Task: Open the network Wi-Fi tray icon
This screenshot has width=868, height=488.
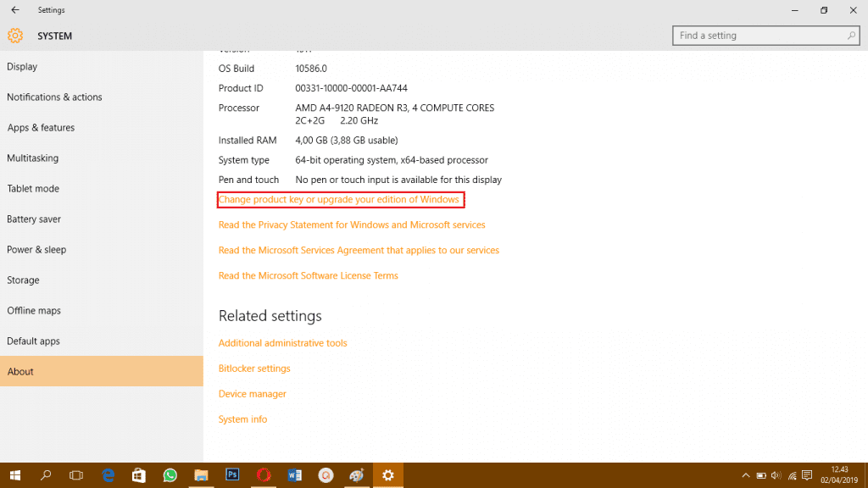Action: (793, 476)
